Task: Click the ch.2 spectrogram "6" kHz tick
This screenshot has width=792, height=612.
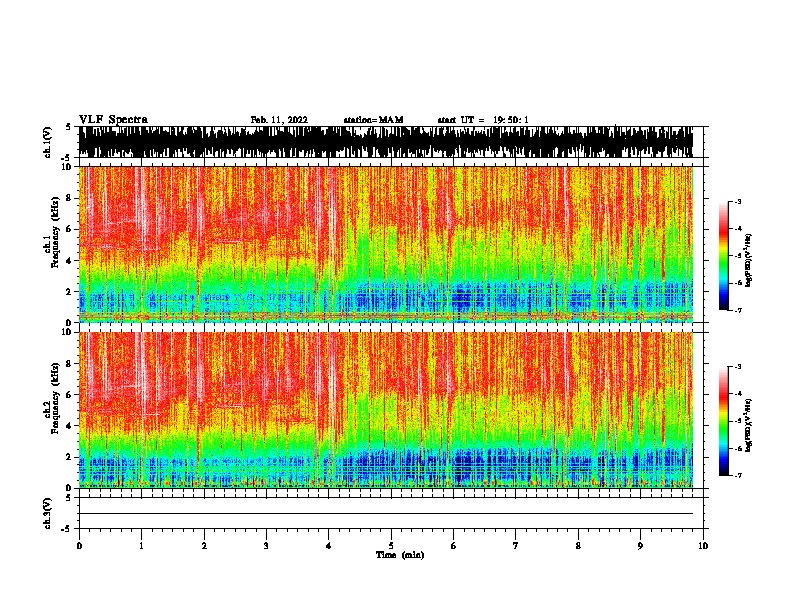Action: (70, 395)
